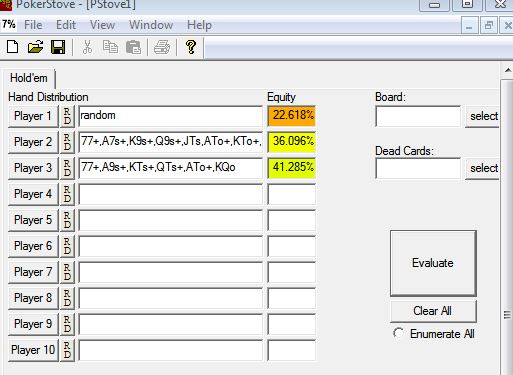Minimize the inner PStove1 document window
The image size is (513, 375).
469,25
